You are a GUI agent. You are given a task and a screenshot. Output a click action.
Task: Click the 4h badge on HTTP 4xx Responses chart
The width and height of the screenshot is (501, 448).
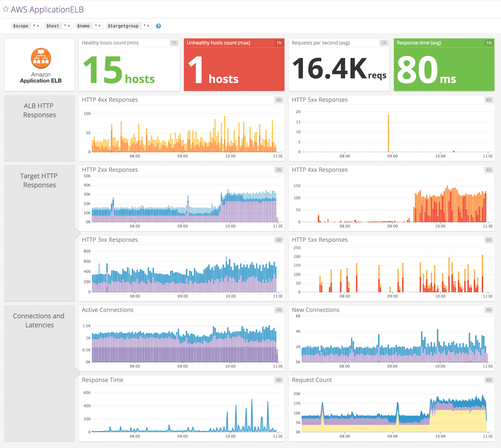279,100
